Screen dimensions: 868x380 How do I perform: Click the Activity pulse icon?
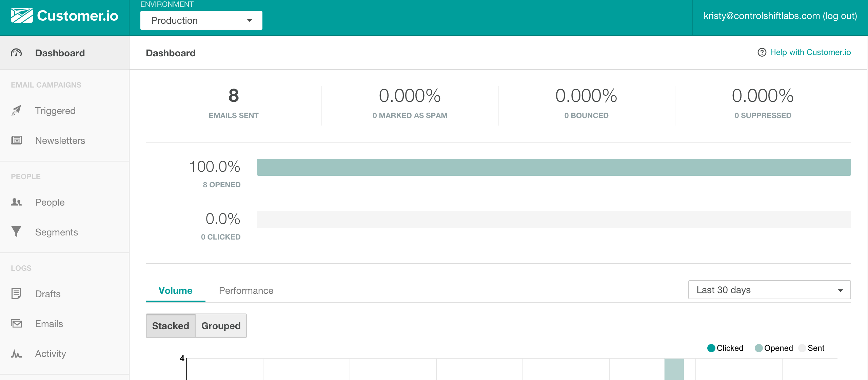[16, 354]
